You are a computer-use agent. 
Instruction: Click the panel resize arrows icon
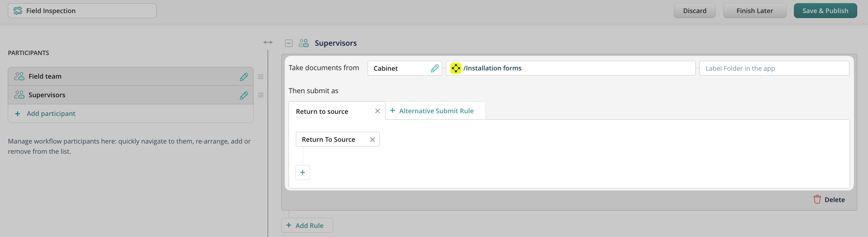(x=268, y=42)
